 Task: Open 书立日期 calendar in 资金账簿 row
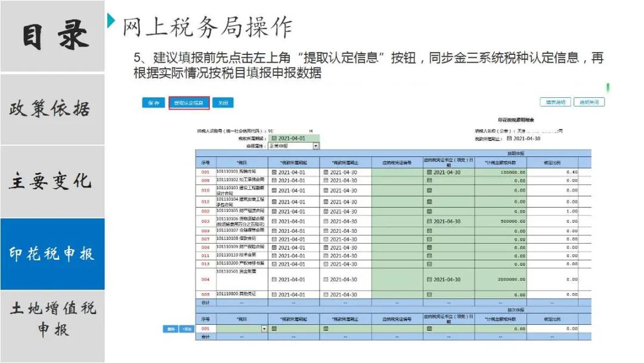click(429, 279)
